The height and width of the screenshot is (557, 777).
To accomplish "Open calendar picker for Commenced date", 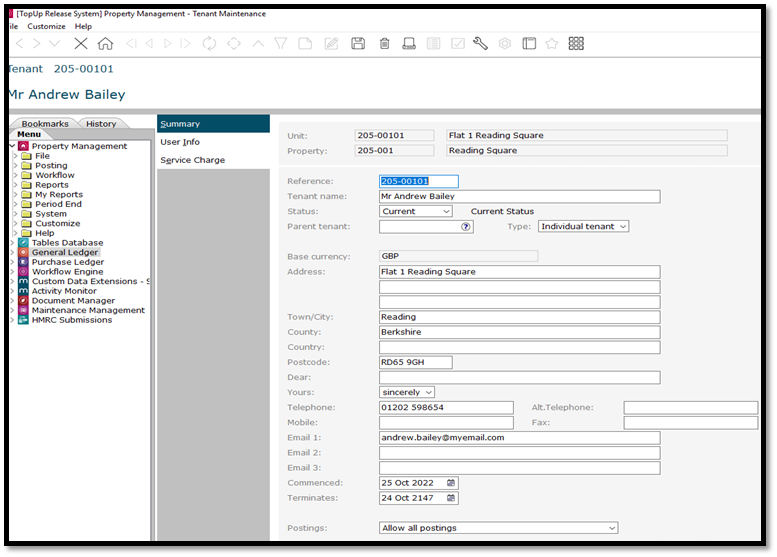I will coord(451,483).
